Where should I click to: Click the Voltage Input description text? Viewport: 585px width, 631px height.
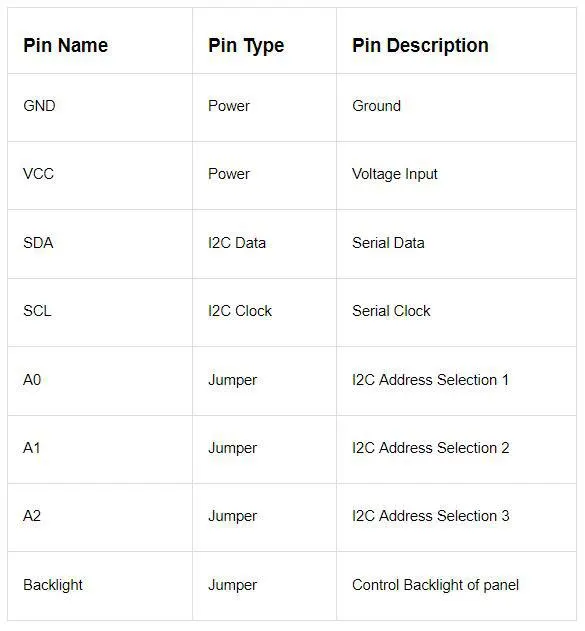(x=395, y=174)
